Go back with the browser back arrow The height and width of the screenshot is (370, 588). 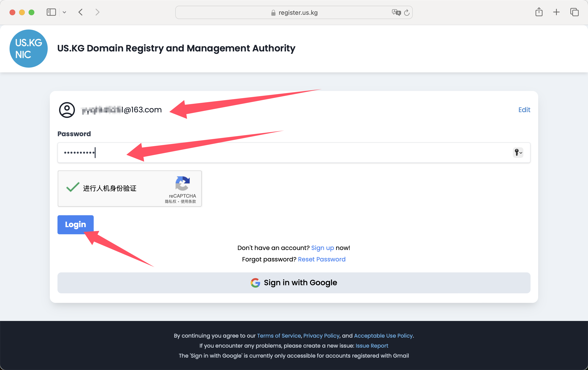81,12
